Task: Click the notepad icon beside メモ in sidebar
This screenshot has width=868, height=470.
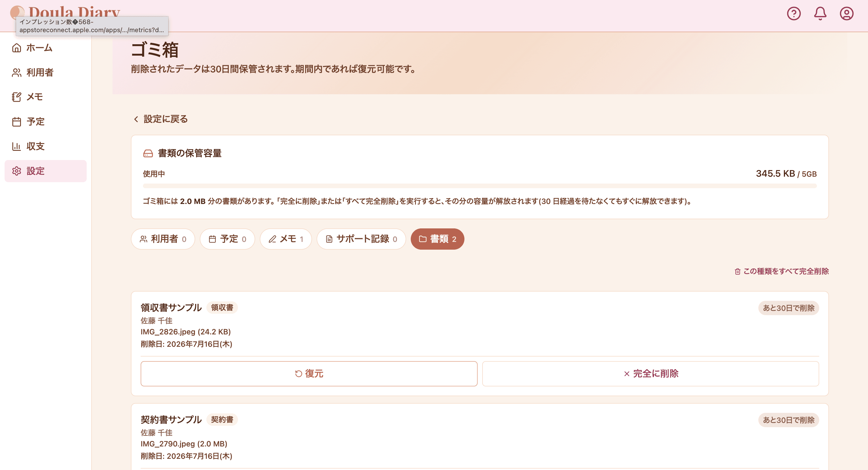Action: 17,97
